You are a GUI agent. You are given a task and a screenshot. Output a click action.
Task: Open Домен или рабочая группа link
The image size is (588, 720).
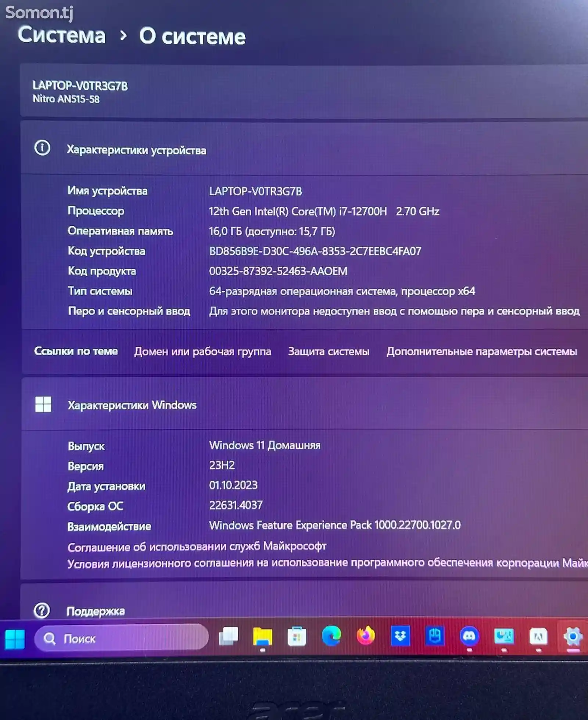[202, 352]
